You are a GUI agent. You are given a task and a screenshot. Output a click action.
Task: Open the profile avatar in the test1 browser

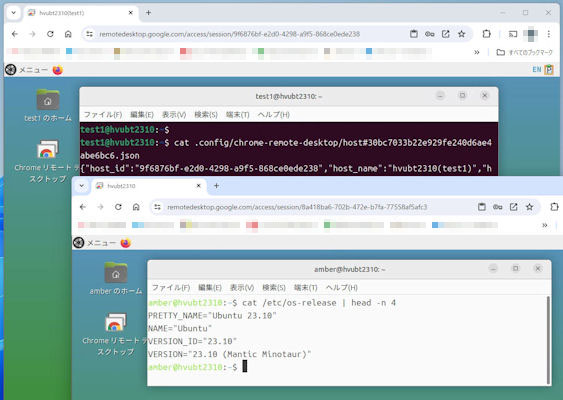click(530, 34)
